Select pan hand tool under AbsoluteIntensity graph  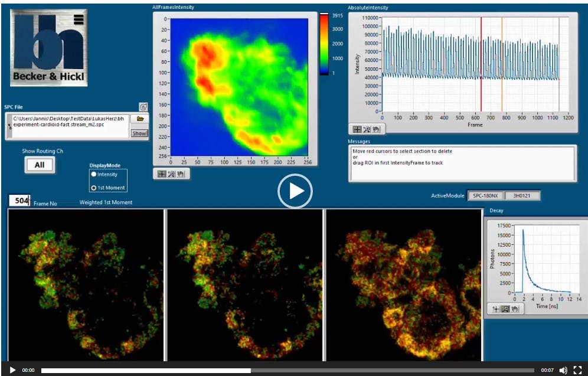point(376,129)
